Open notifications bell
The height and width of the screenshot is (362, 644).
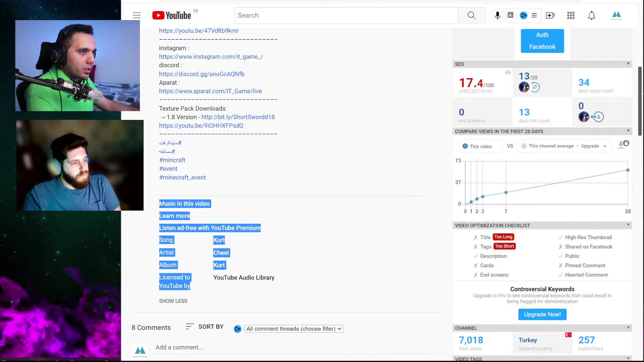[x=591, y=15]
